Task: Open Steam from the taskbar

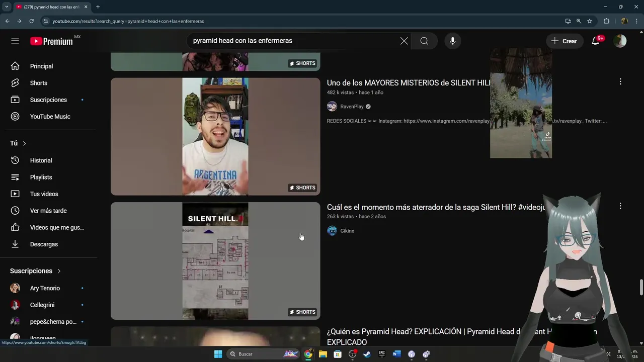Action: tap(367, 354)
